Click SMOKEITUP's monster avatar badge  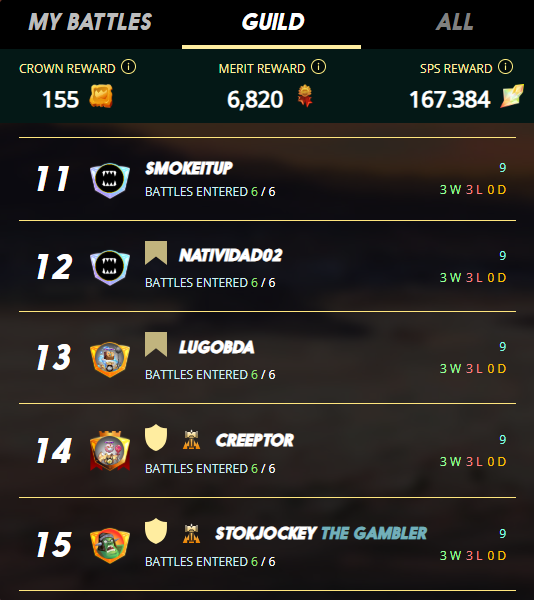pos(110,180)
